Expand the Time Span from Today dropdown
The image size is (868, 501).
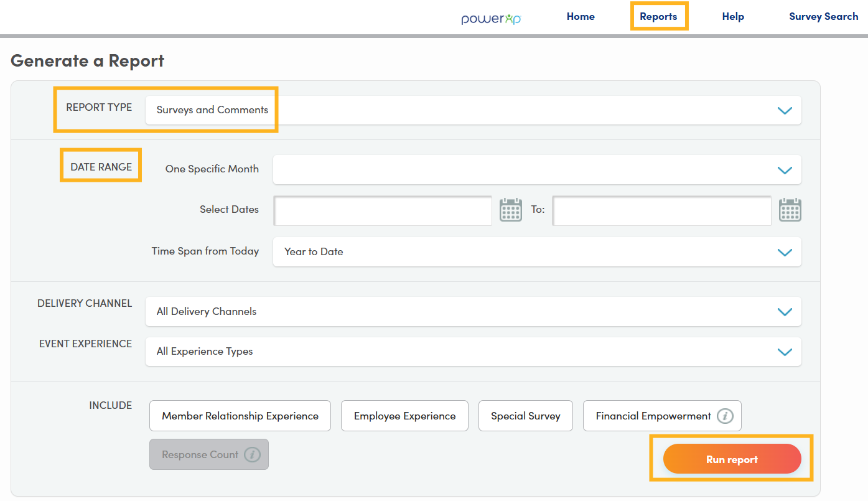pos(784,252)
